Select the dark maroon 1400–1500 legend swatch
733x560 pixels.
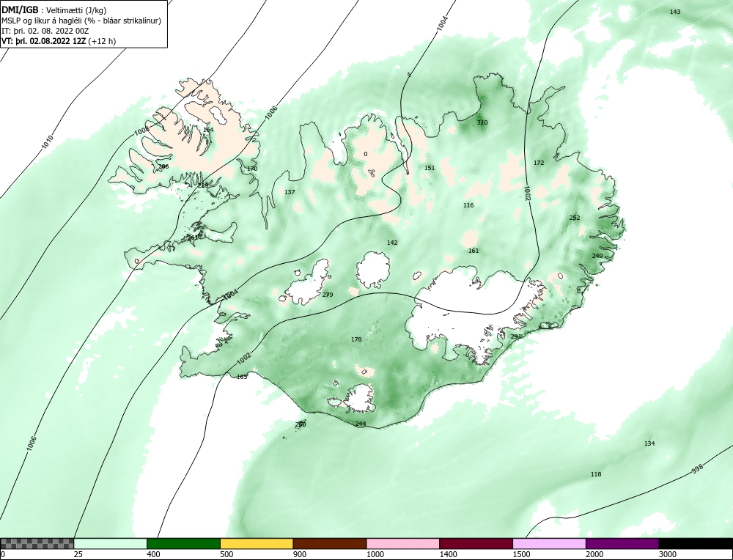[476, 543]
